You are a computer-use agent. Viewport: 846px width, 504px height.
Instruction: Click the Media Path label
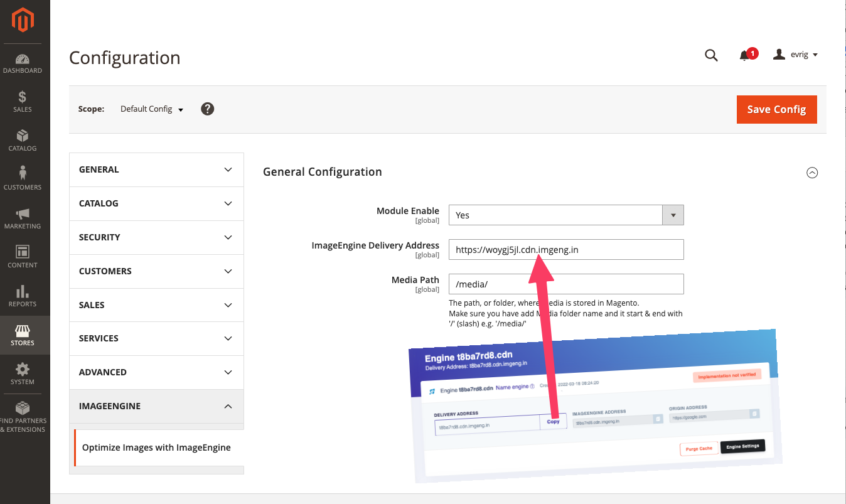coord(415,280)
